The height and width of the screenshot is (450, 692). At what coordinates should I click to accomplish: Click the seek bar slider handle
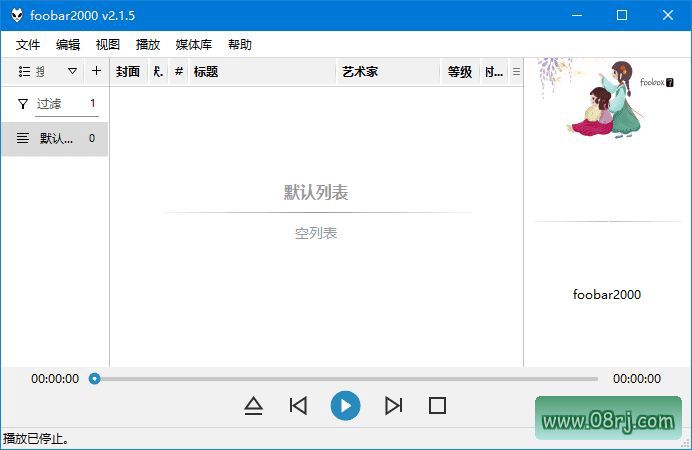click(x=94, y=379)
